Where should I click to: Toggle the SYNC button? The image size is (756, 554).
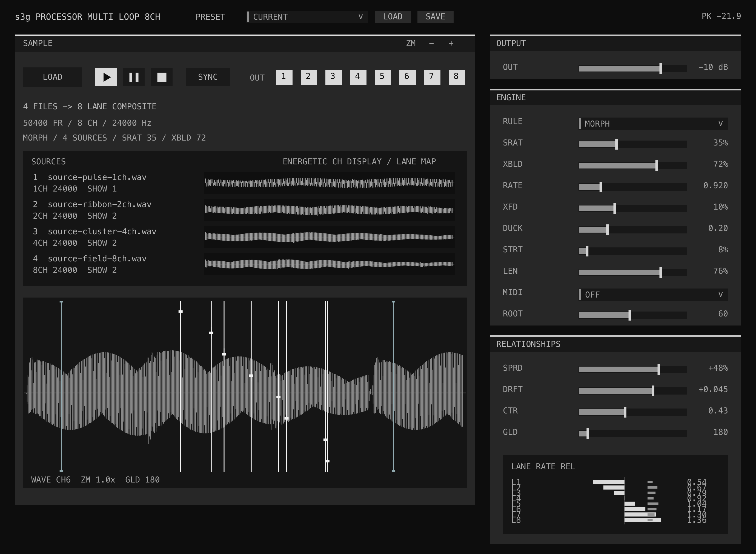(x=208, y=77)
